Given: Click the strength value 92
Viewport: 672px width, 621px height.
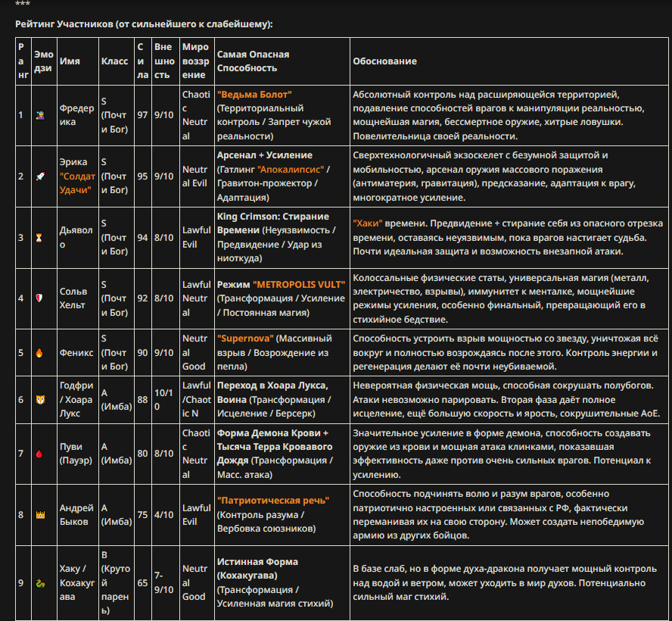Looking at the screenshot, I should pos(142,298).
